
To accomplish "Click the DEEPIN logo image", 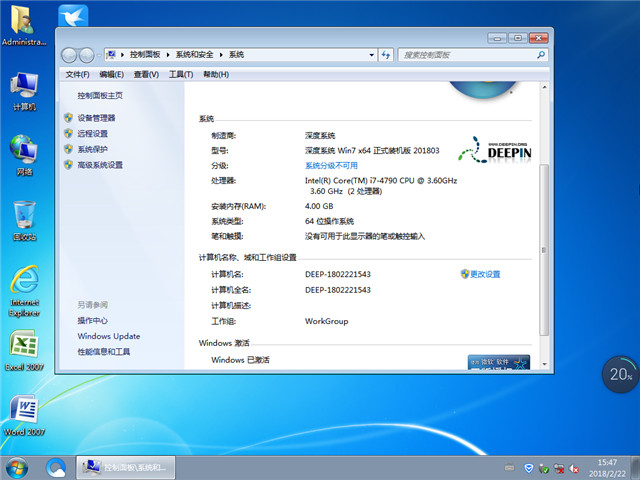I will pyautogui.click(x=495, y=150).
